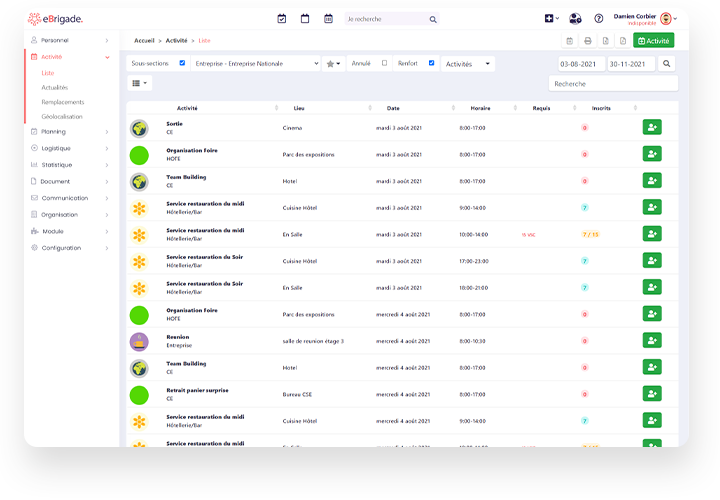Toggle the Sous-sections checkbox
This screenshot has width=720, height=500.
182,63
